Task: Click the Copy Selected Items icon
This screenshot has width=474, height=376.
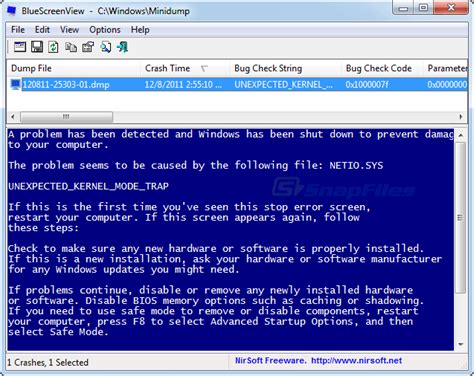Action: [71, 47]
